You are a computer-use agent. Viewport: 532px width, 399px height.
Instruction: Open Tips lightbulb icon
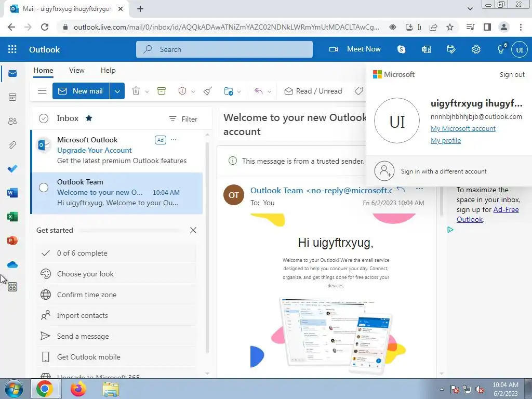[501, 49]
